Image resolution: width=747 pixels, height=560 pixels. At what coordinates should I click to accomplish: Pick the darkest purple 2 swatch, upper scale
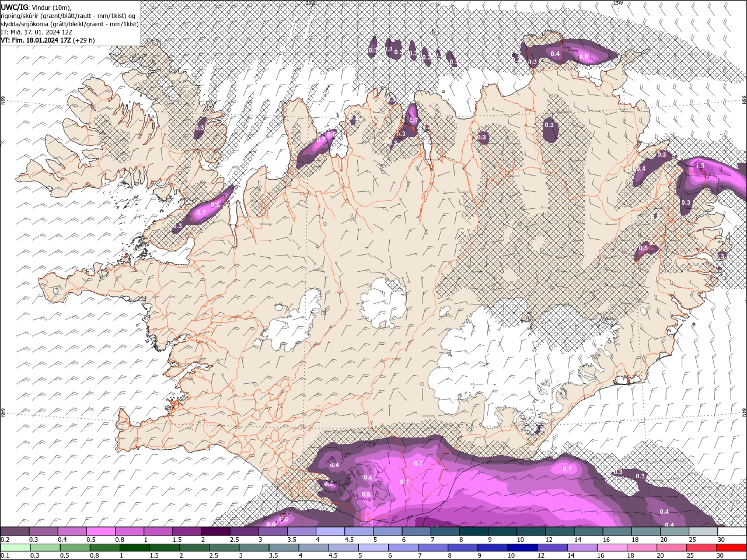(x=215, y=532)
